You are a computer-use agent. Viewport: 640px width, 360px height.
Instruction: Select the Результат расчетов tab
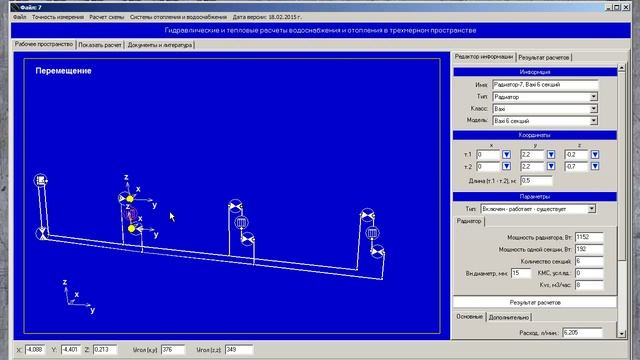pos(544,58)
